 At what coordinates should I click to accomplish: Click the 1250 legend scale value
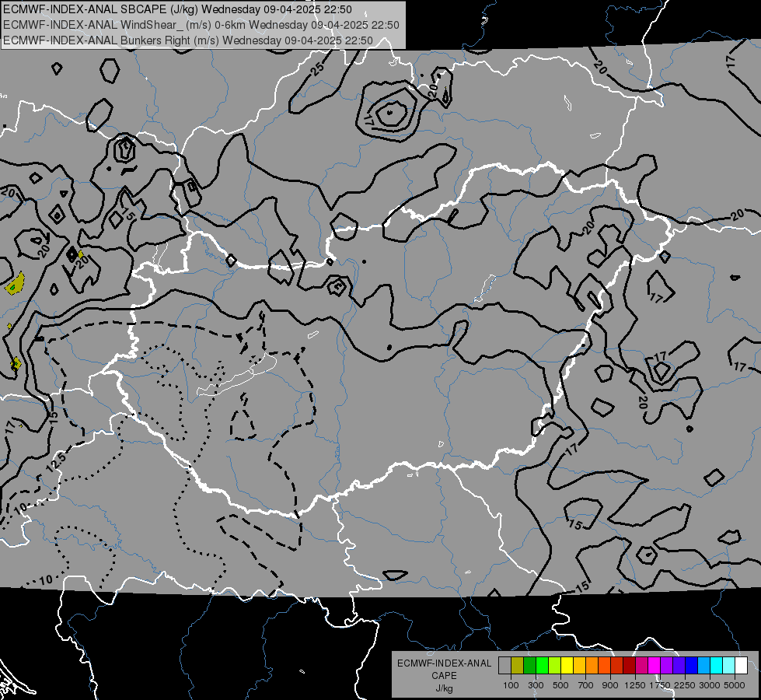pos(635,685)
